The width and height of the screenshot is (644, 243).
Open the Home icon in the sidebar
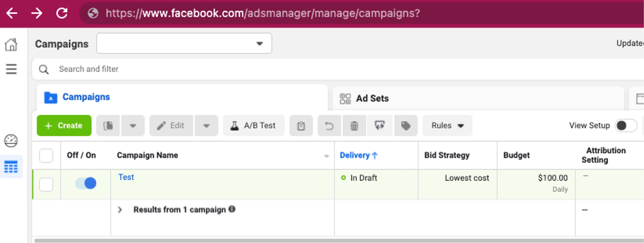11,45
